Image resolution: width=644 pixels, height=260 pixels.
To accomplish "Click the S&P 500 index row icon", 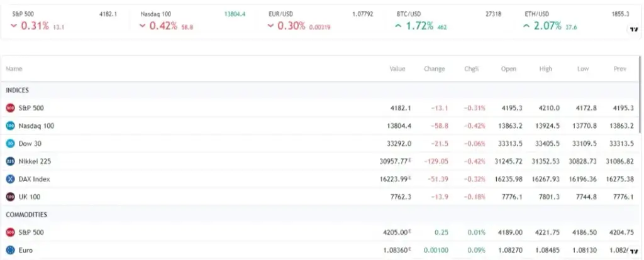I will point(10,108).
